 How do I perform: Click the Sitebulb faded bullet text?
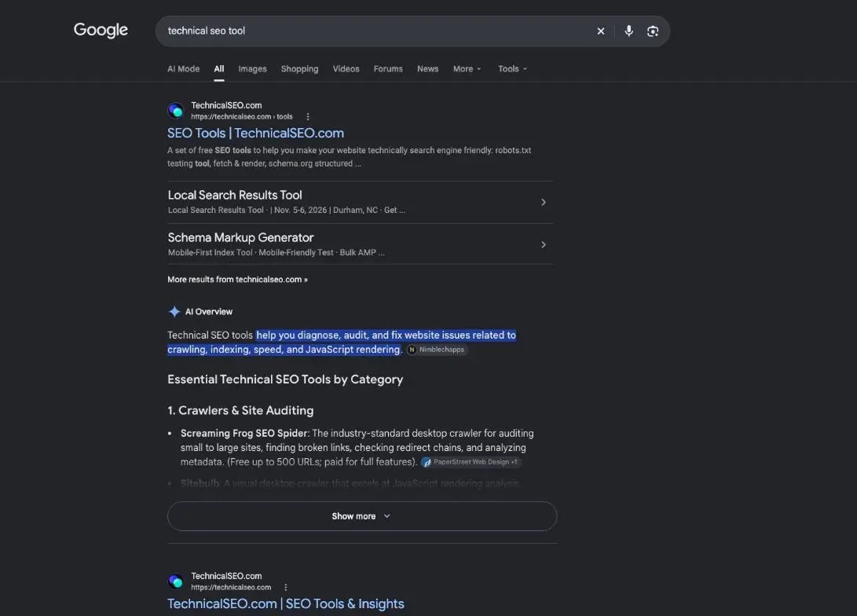pyautogui.click(x=350, y=483)
